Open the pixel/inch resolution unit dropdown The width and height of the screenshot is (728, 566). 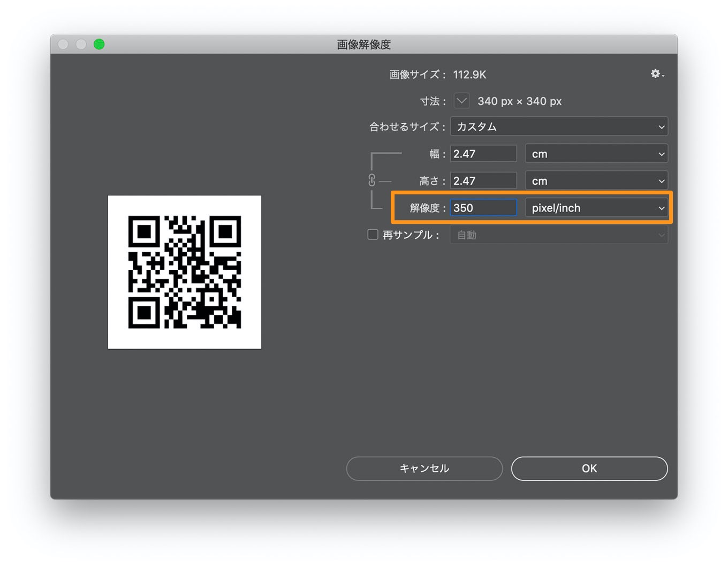point(596,208)
